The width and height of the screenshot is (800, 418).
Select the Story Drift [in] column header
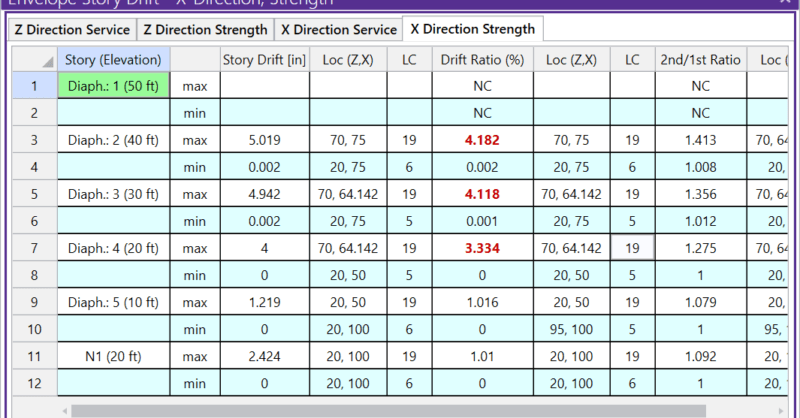tap(264, 60)
